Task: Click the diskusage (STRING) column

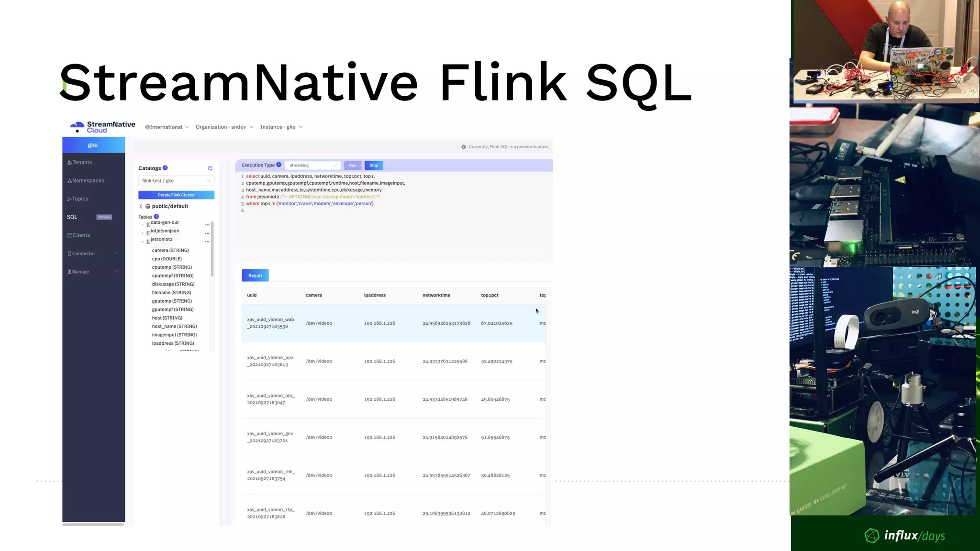Action: pos(173,285)
